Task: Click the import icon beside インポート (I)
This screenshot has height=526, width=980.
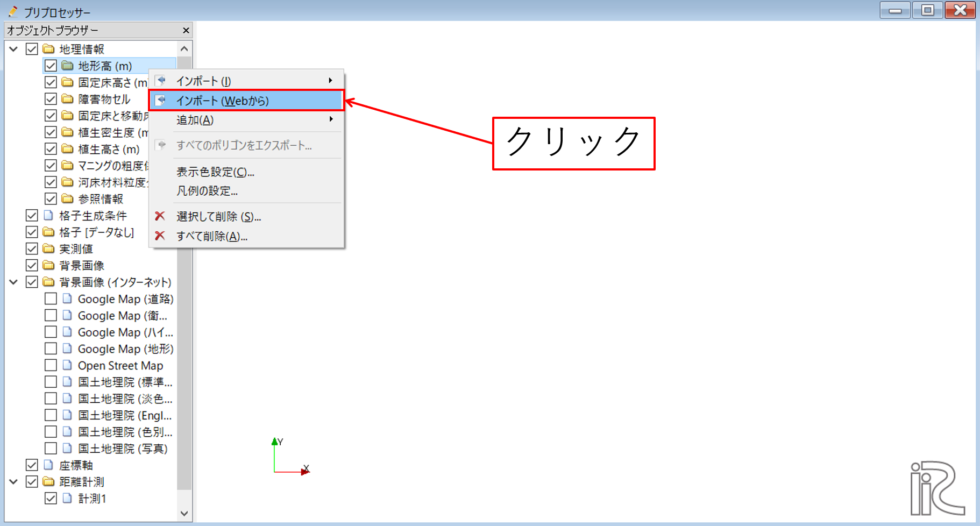Action: (160, 81)
